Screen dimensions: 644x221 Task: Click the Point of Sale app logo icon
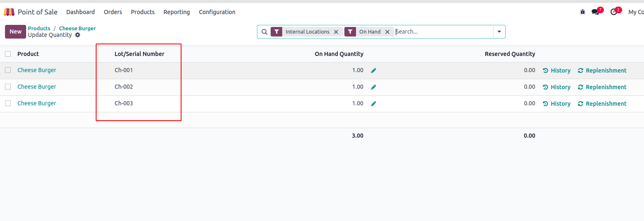(9, 12)
